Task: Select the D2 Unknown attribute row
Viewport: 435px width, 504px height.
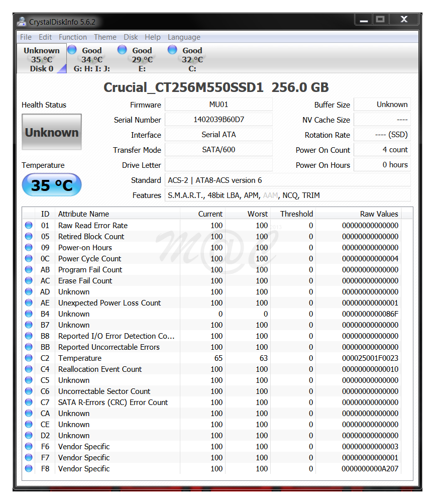Action: [212, 435]
